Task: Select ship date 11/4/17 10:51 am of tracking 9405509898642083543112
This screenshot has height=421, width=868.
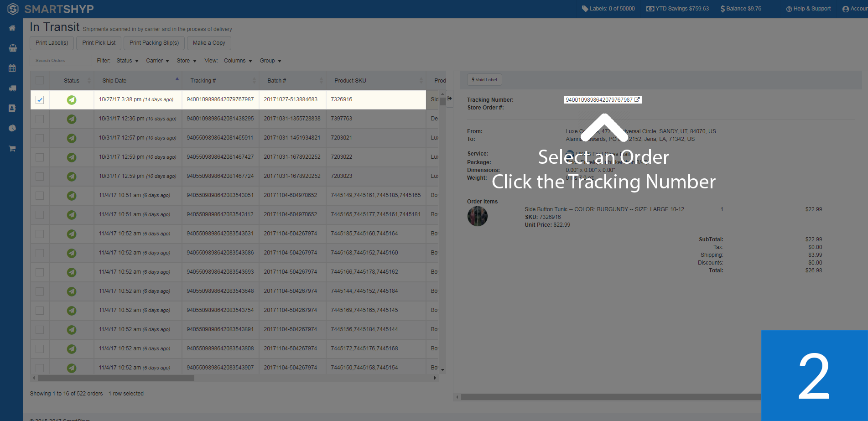Action: [x=138, y=215]
